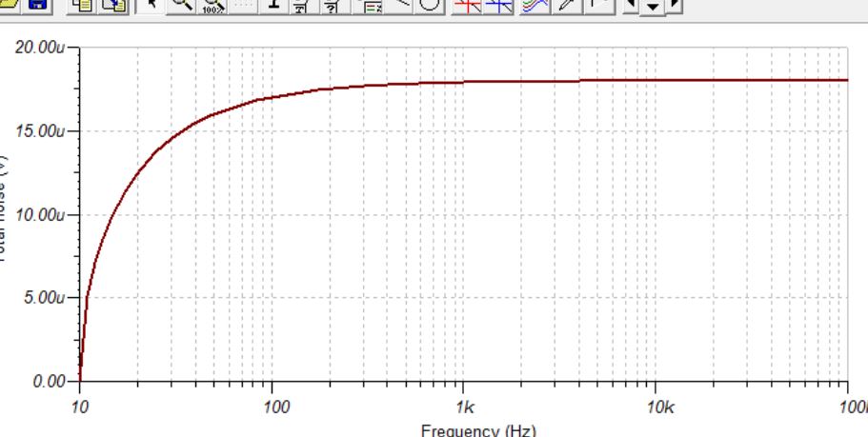The height and width of the screenshot is (437, 868).
Task: Select the Text insertion tool
Action: point(273,5)
